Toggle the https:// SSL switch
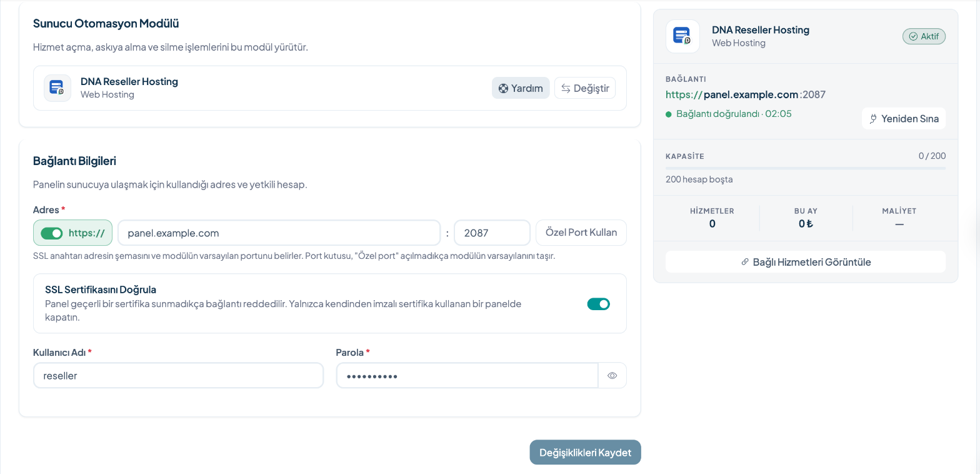 coord(52,233)
